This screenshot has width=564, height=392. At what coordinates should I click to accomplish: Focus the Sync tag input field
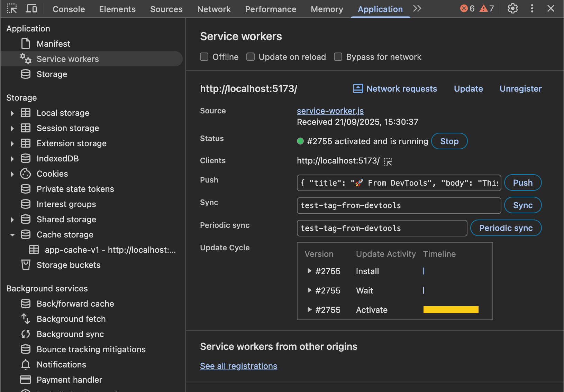coord(399,206)
